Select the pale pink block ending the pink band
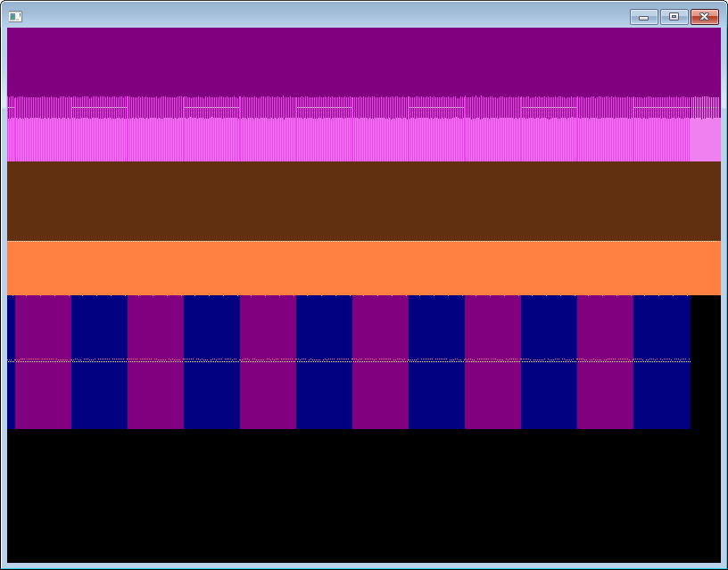 click(x=705, y=140)
